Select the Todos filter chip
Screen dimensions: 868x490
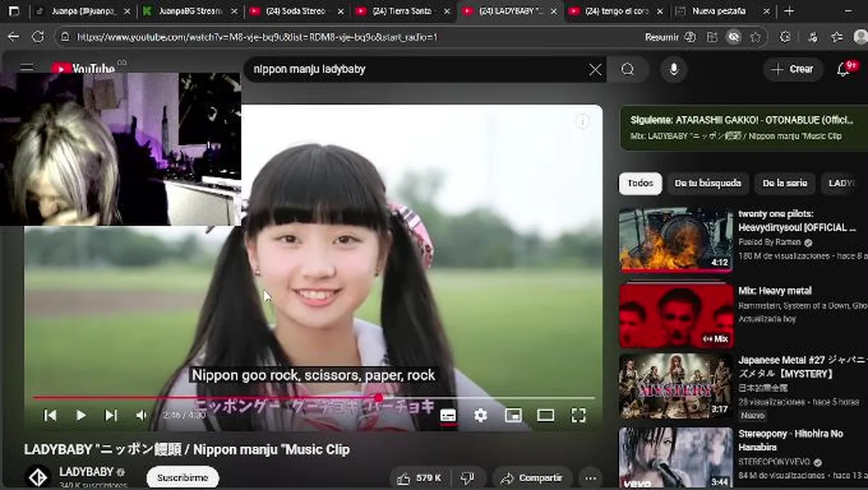coord(641,183)
